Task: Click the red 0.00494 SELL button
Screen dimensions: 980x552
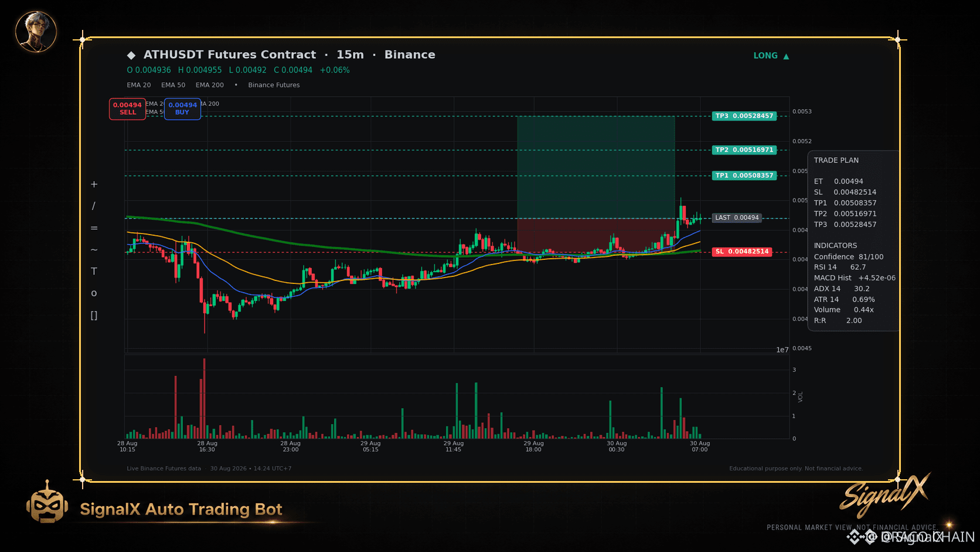Action: pos(127,109)
